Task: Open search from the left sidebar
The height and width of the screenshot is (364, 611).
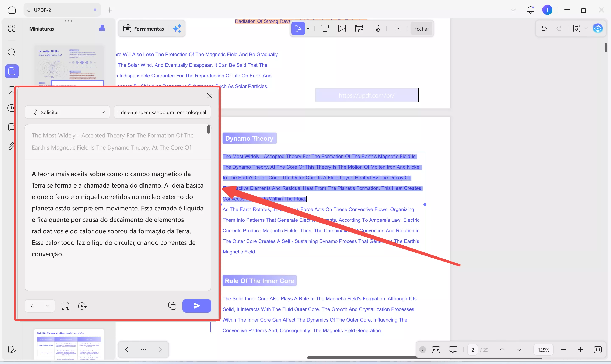Action: (x=11, y=52)
